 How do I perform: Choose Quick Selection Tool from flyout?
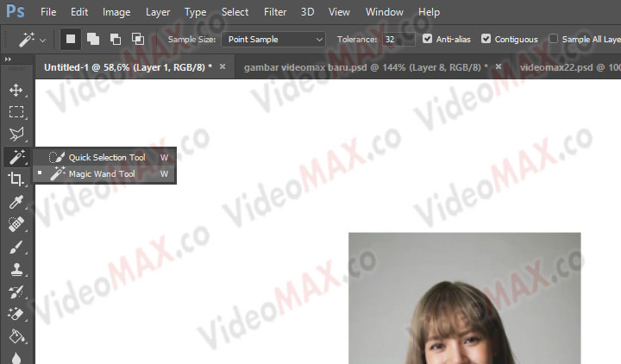[104, 157]
